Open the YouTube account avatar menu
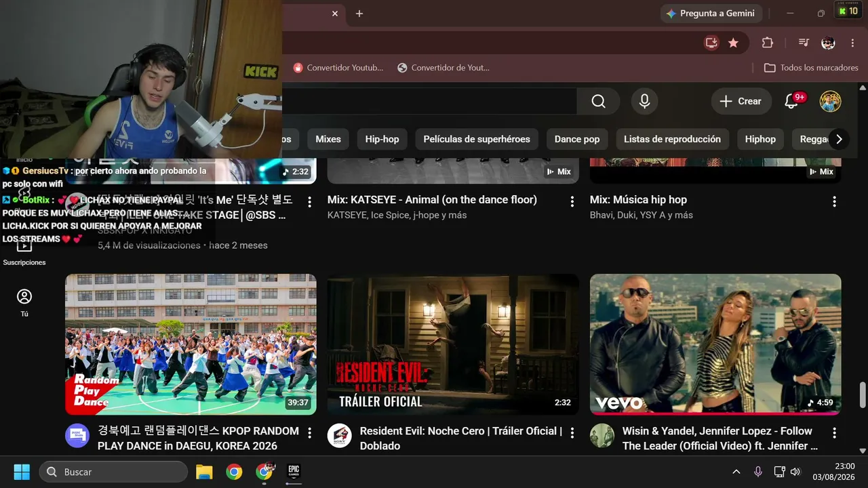Viewport: 868px width, 488px height. click(x=830, y=101)
